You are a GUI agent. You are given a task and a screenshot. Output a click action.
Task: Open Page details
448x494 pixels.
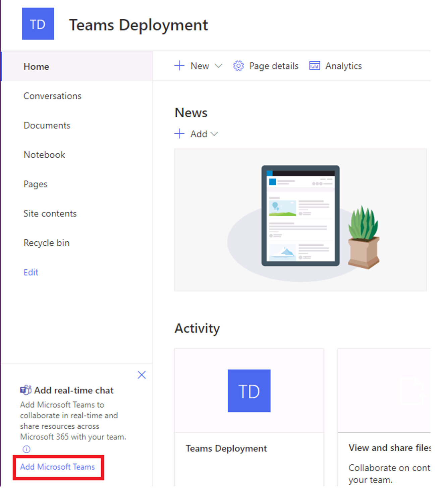[274, 66]
